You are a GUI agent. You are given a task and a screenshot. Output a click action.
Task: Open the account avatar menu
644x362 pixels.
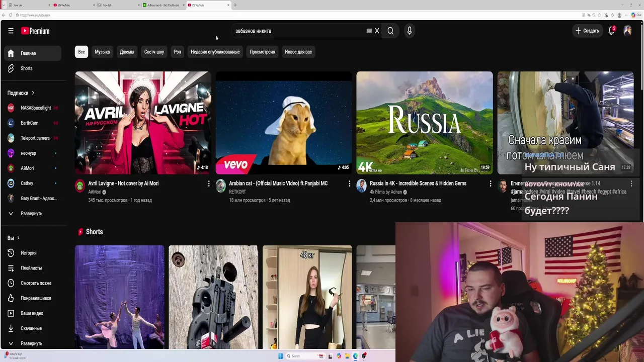627,31
